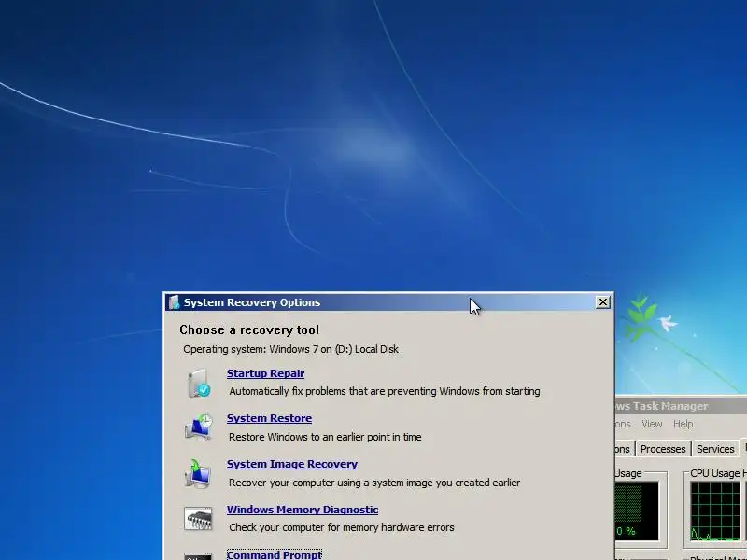Image resolution: width=747 pixels, height=560 pixels.
Task: Switch to Services tab in Task Manager
Action: pyautogui.click(x=715, y=449)
